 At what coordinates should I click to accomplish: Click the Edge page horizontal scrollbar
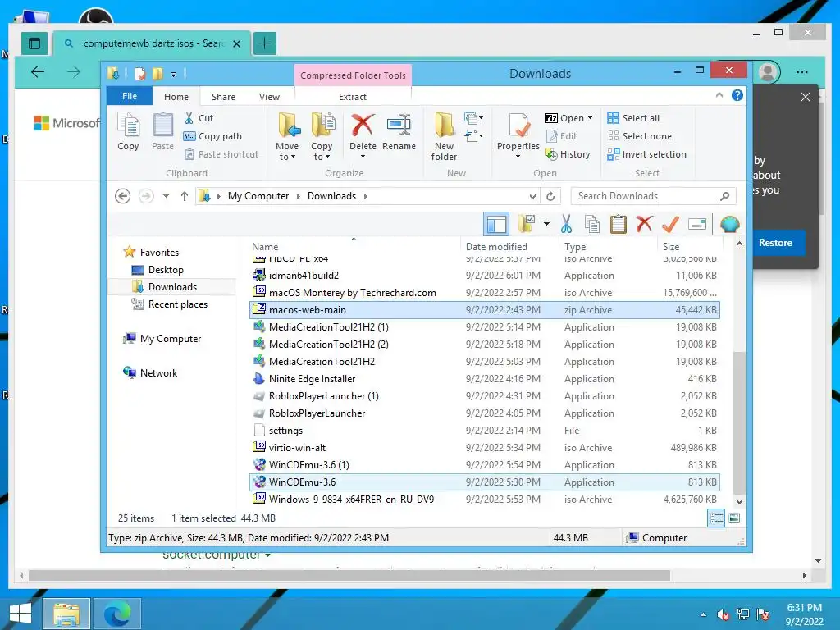pyautogui.click(x=349, y=575)
